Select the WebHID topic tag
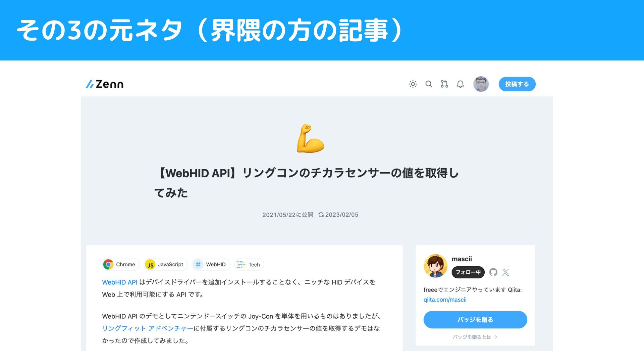644x363 pixels. 211,265
